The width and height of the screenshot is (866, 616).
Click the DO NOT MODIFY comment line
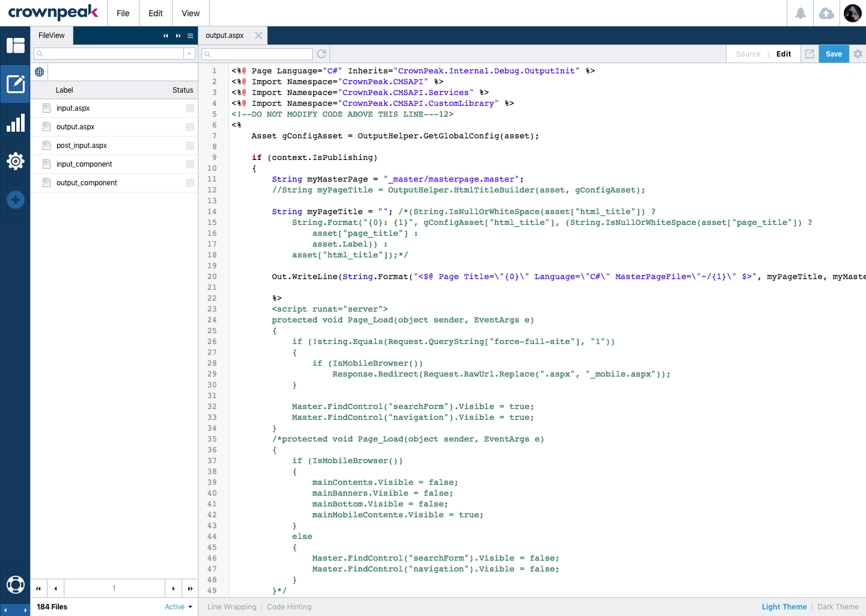(343, 114)
